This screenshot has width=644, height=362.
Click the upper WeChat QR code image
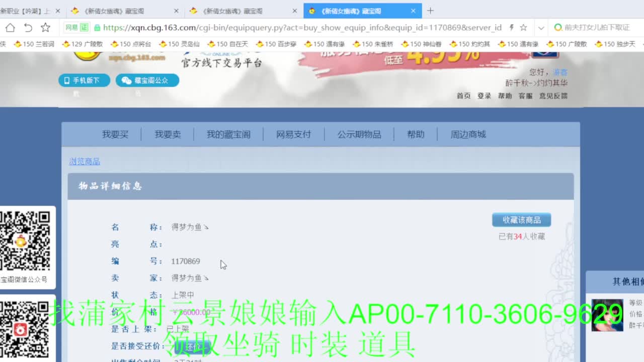25,240
